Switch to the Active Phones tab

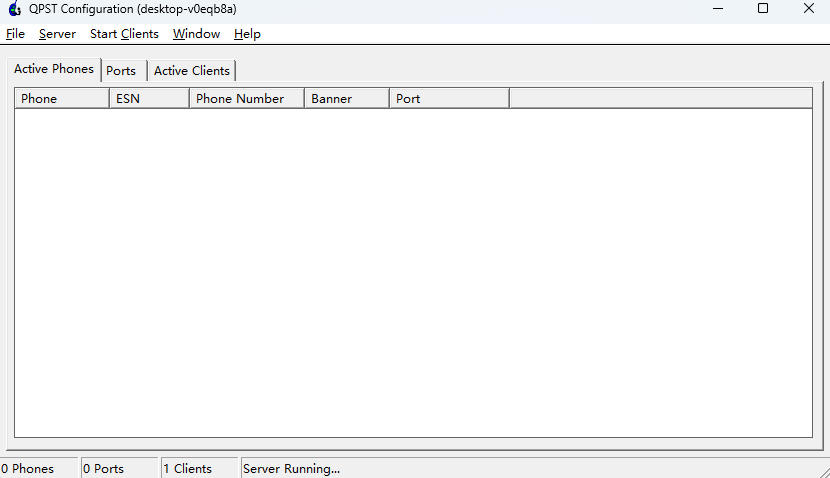coord(54,69)
